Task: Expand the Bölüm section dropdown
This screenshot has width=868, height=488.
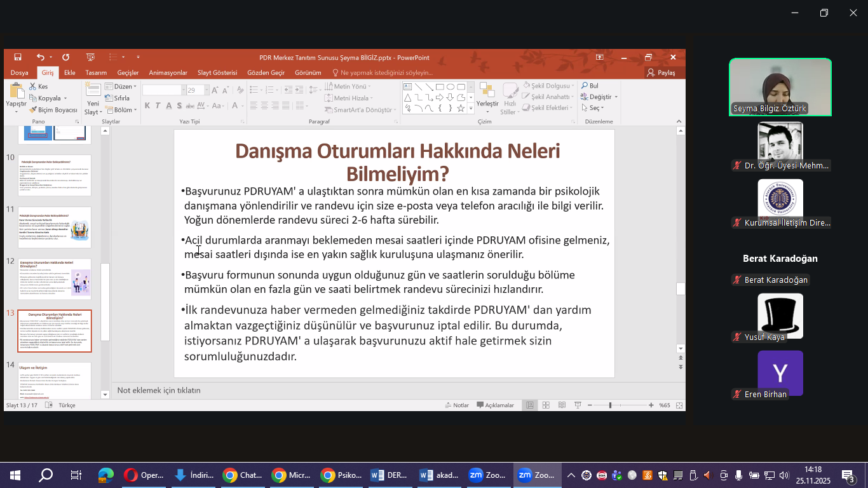Action: (135, 110)
